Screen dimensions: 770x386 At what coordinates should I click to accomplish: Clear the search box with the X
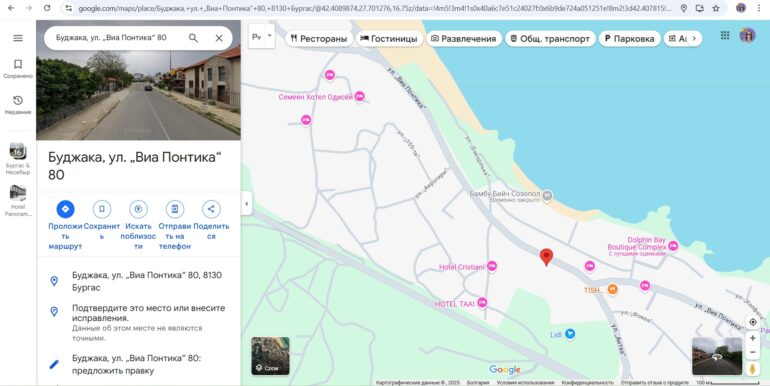219,38
